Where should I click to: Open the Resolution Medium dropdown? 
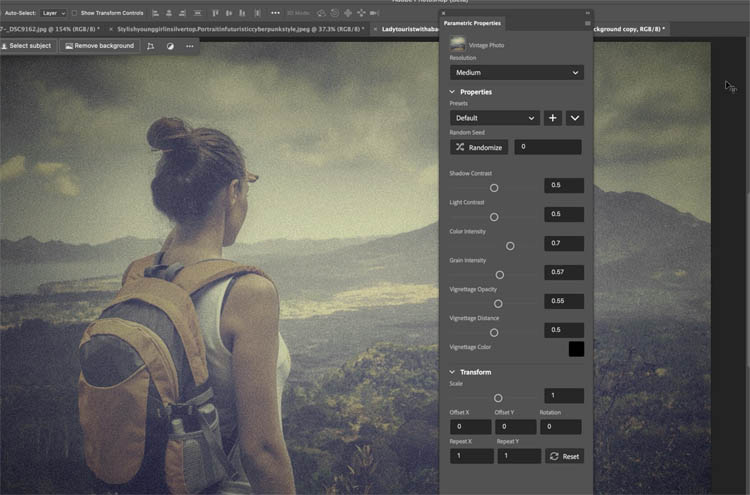tap(517, 73)
